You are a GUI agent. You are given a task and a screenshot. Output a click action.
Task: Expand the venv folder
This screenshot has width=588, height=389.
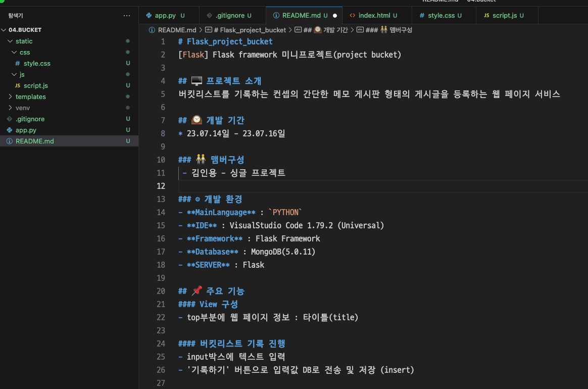point(10,108)
